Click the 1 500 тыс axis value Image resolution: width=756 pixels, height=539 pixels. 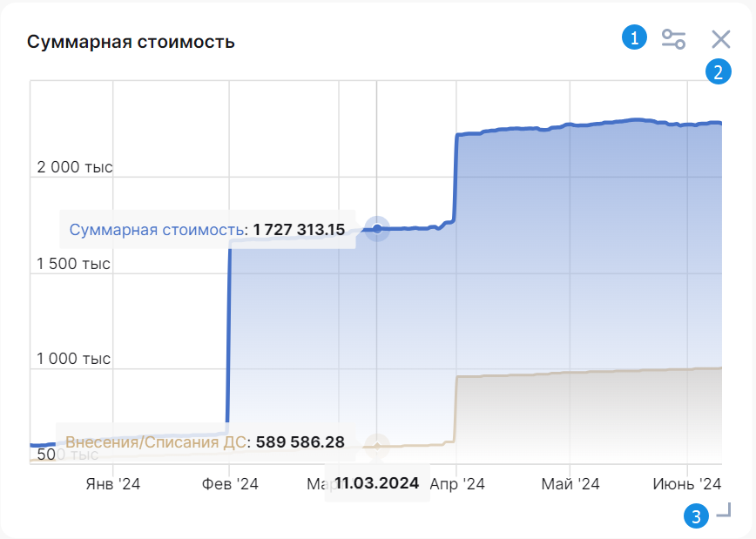(x=73, y=264)
